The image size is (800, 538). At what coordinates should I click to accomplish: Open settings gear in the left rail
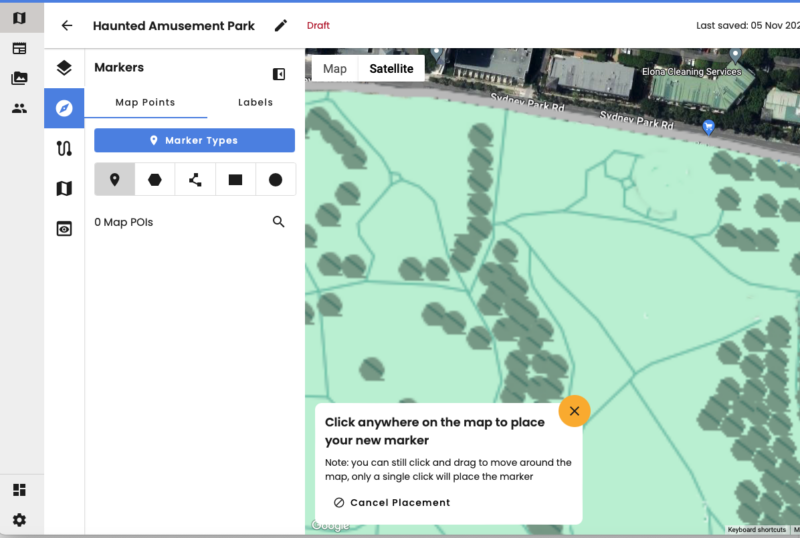point(19,520)
